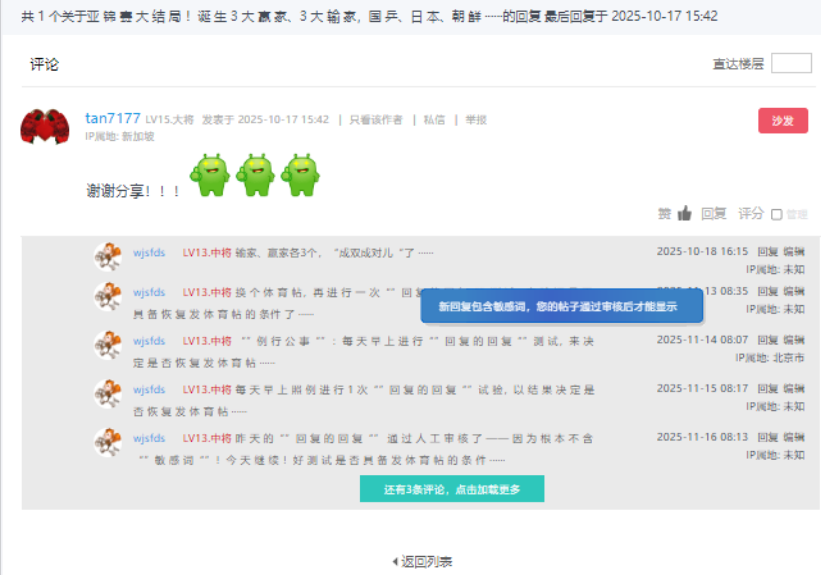821x575 pixels.
Task: Click 回复 next to the like icon
Action: tap(714, 213)
